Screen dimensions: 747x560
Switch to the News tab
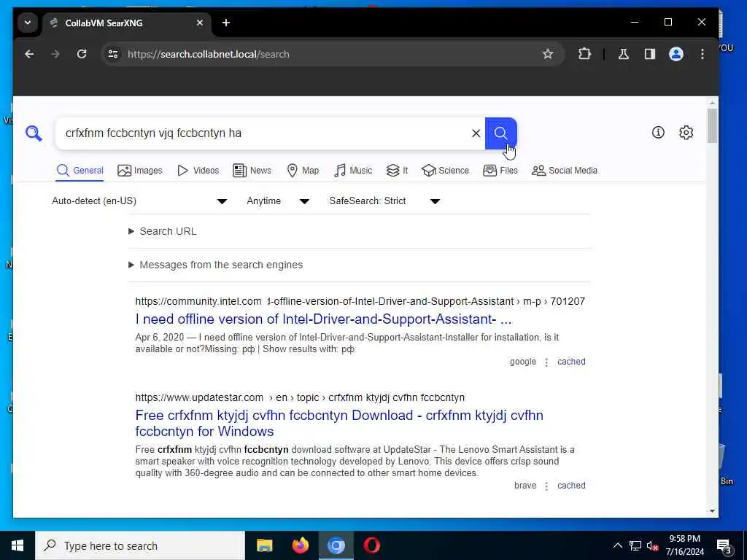252,171
